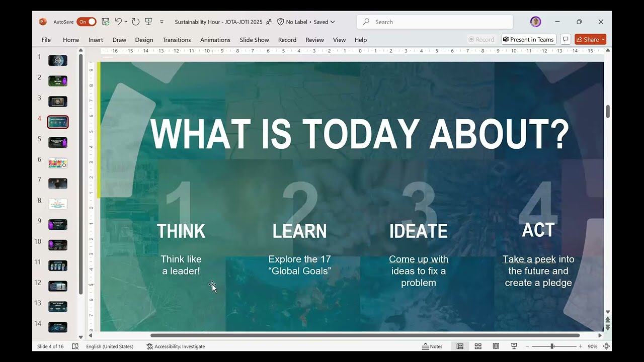
Task: Select the Slide Show tab
Action: [254, 40]
